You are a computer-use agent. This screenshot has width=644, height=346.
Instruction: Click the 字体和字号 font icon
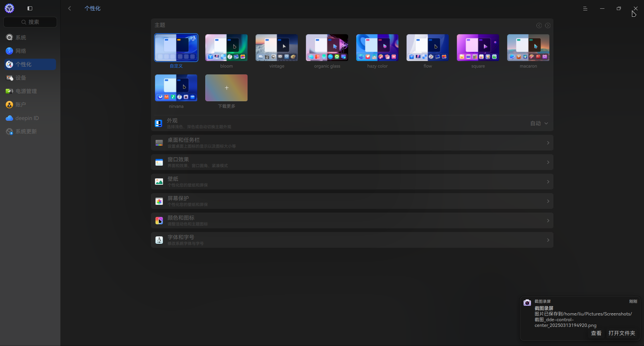pos(159,240)
